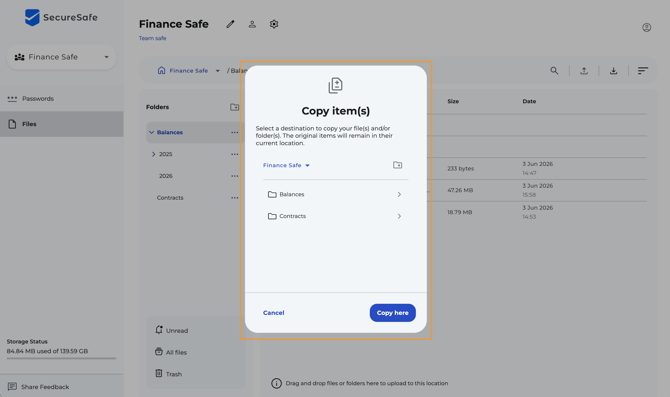Click the download icon in toolbar
This screenshot has height=397, width=670.
pyautogui.click(x=613, y=71)
